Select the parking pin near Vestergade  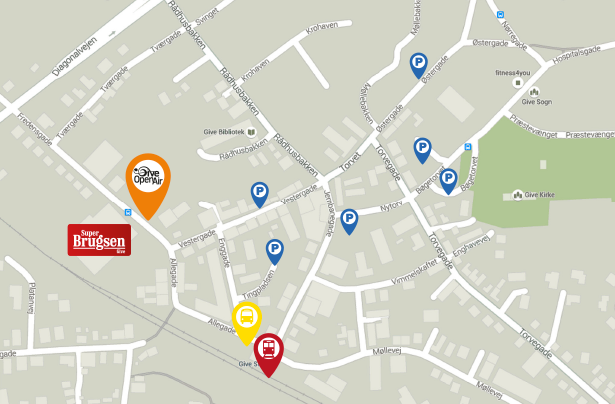point(259,195)
